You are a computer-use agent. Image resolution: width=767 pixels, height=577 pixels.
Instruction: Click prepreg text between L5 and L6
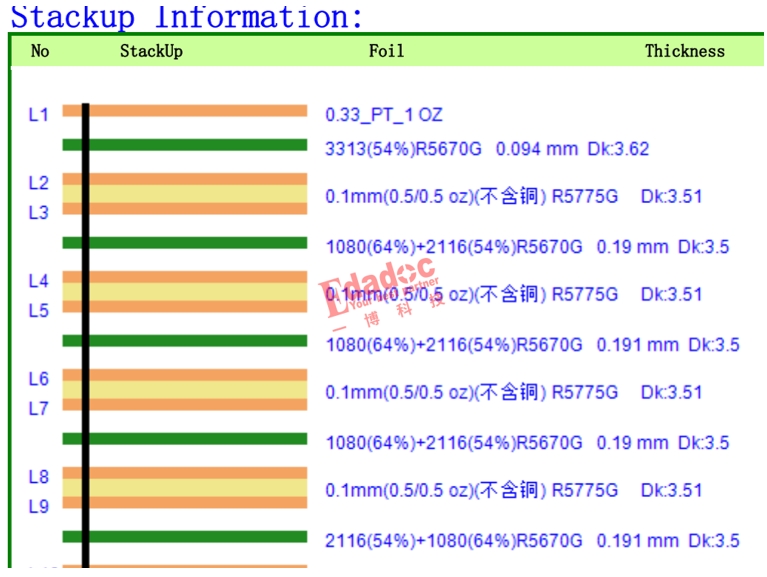(x=533, y=345)
